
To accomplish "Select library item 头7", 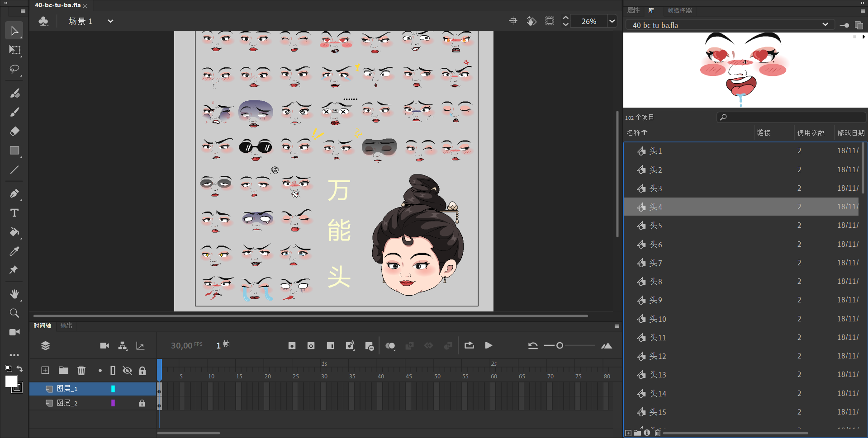I will coord(655,263).
